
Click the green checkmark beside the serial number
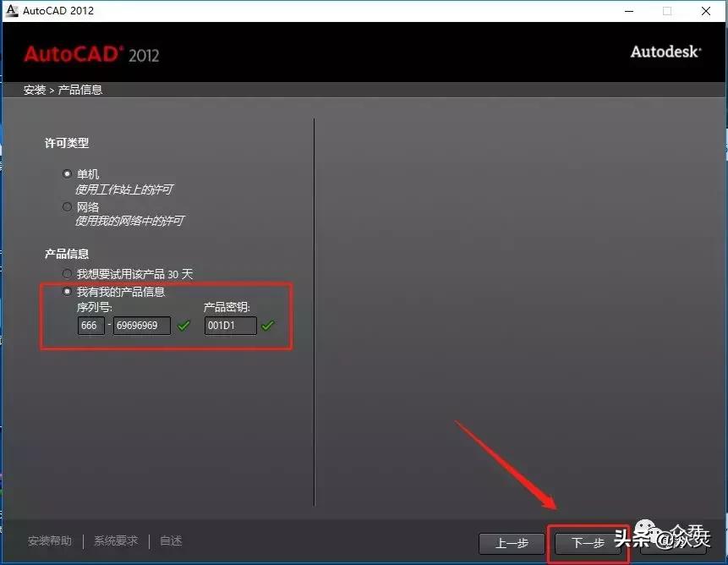click(x=184, y=326)
